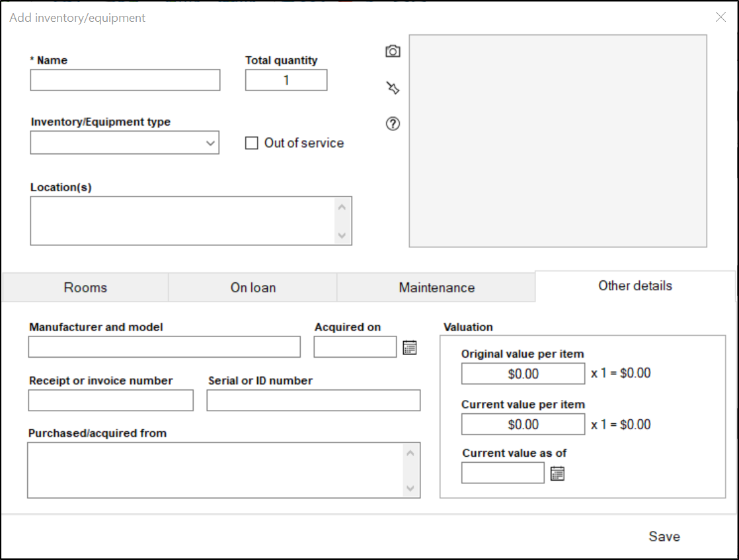The height and width of the screenshot is (560, 739).
Task: Toggle the Out of service checkbox
Action: coord(252,143)
